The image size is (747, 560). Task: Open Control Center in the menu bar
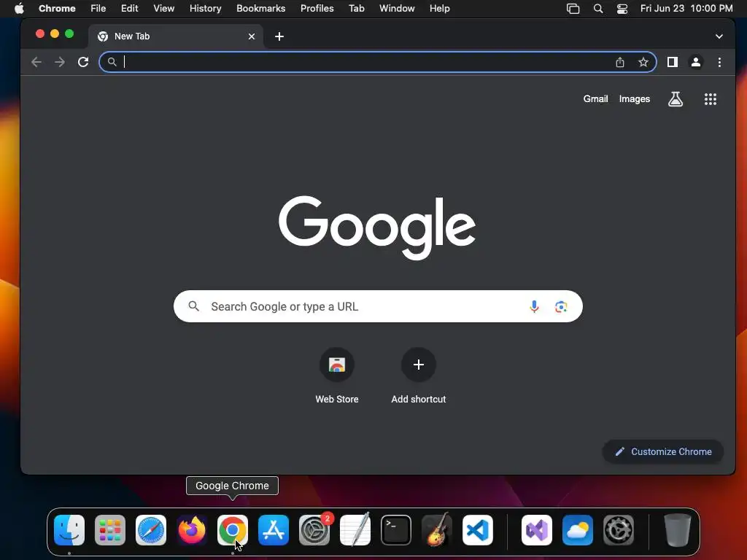622,9
